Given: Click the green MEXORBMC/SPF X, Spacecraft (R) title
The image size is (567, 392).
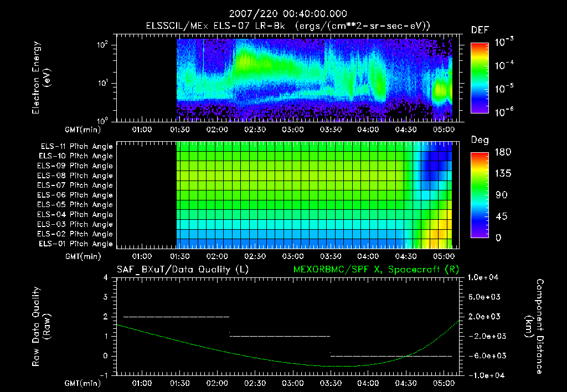Looking at the screenshot, I should point(376,270).
